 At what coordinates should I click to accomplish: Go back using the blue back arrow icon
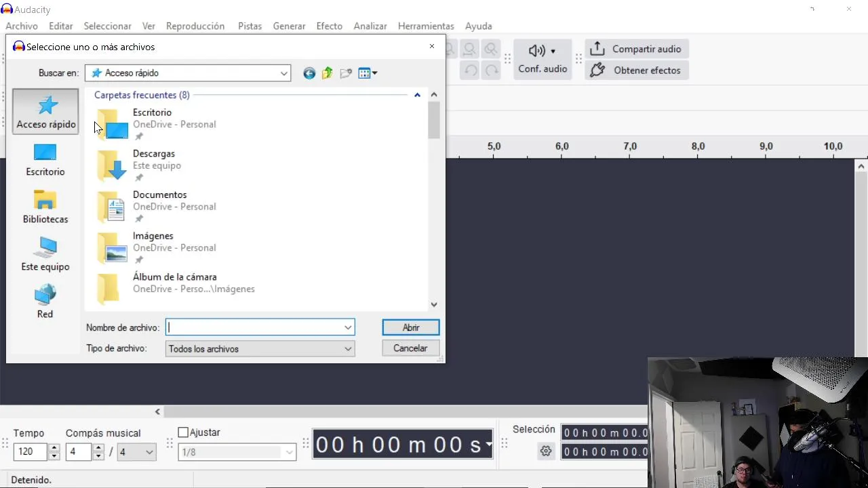click(309, 73)
